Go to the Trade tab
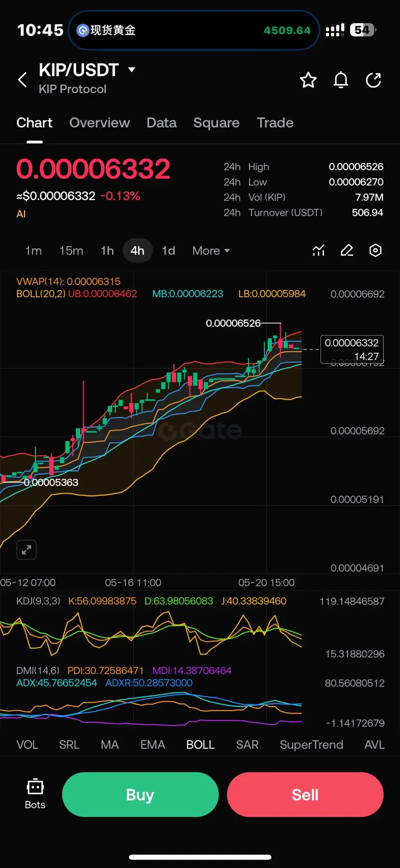The width and height of the screenshot is (400, 868). coord(275,123)
